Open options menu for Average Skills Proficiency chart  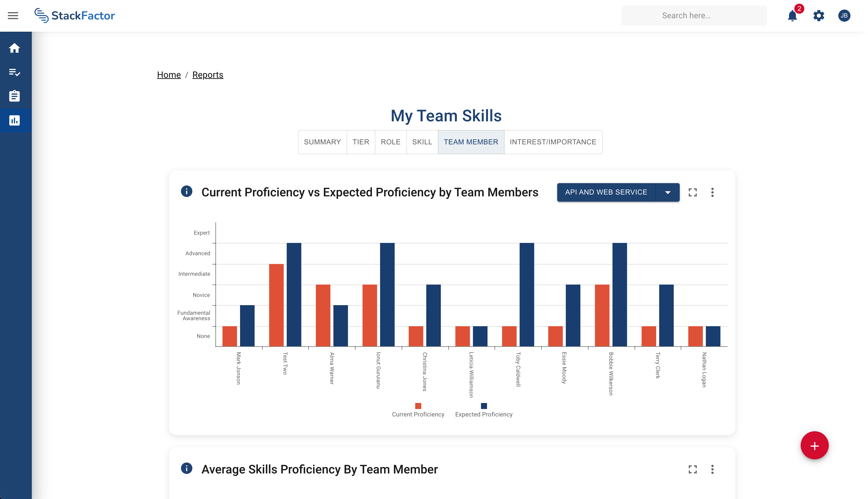click(712, 469)
